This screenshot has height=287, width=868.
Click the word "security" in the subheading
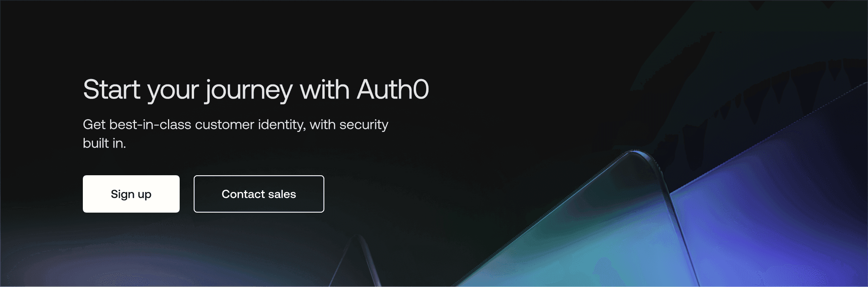pyautogui.click(x=364, y=125)
